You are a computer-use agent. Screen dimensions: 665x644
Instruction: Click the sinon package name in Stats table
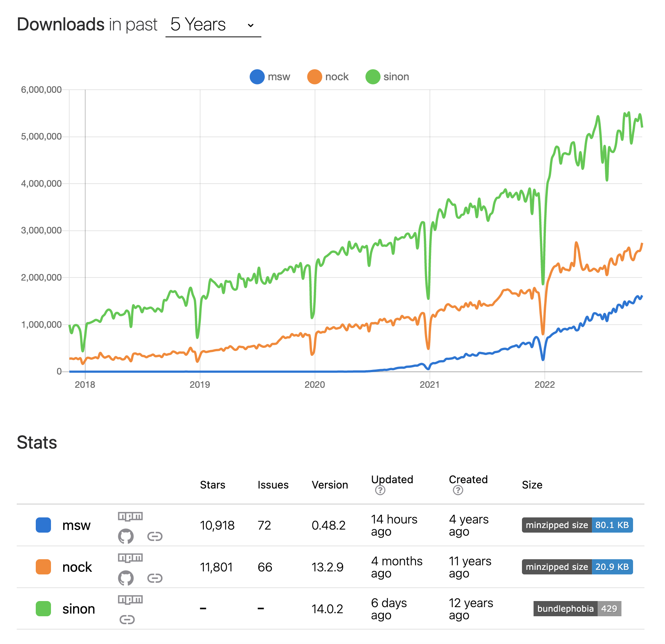(x=79, y=609)
